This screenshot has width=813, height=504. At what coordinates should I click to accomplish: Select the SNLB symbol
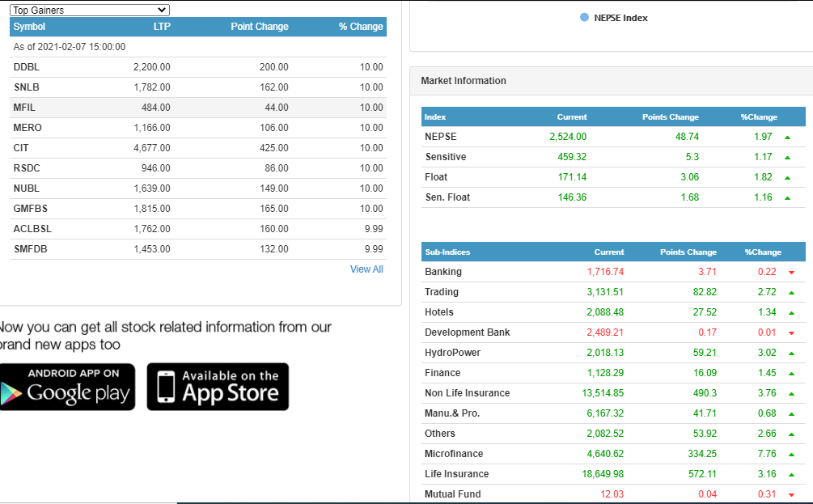(x=27, y=87)
